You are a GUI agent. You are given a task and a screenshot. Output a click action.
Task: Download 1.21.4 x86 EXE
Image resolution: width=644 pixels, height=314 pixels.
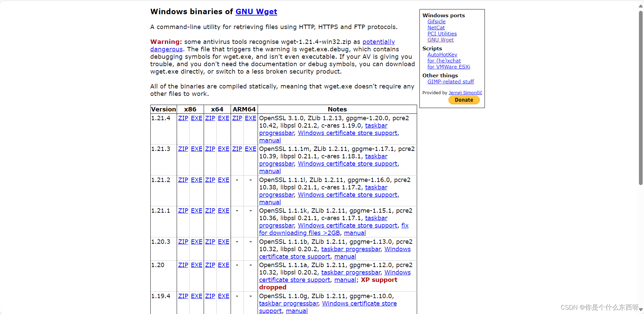[x=197, y=118]
